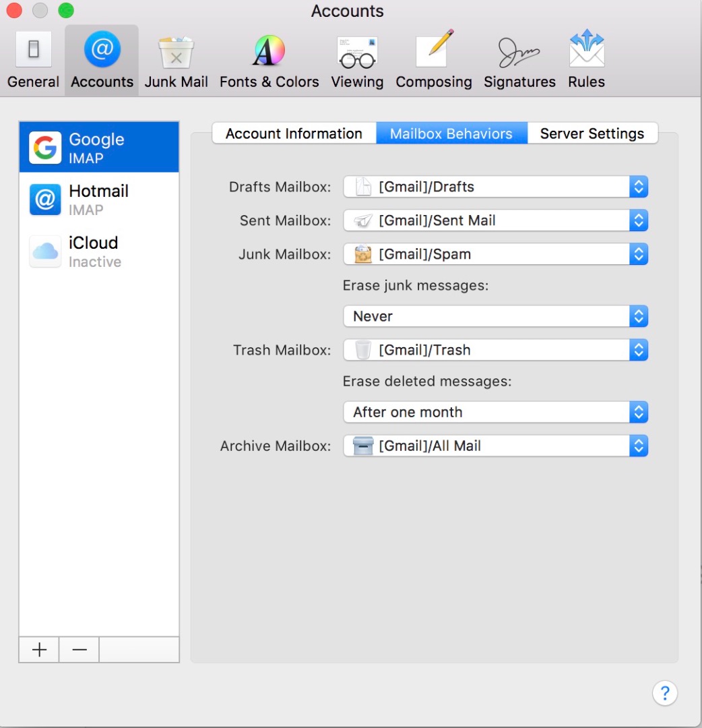Viewport: 702px width, 728px height.
Task: Open the Drafts Mailbox dropdown
Action: pyautogui.click(x=496, y=187)
